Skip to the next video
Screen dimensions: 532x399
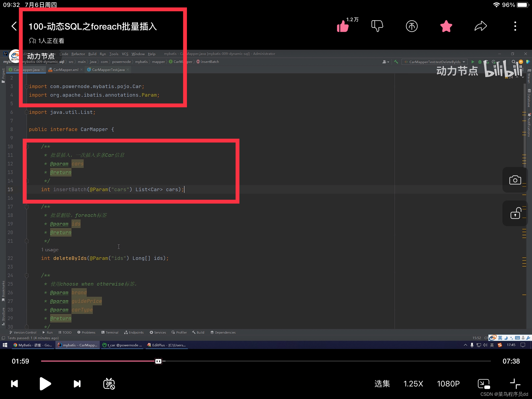[77, 383]
